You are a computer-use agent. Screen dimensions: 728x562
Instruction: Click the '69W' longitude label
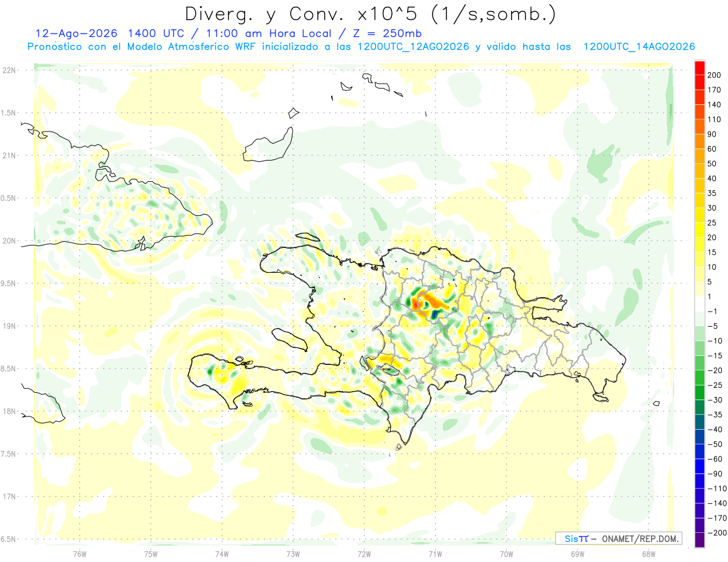577,554
